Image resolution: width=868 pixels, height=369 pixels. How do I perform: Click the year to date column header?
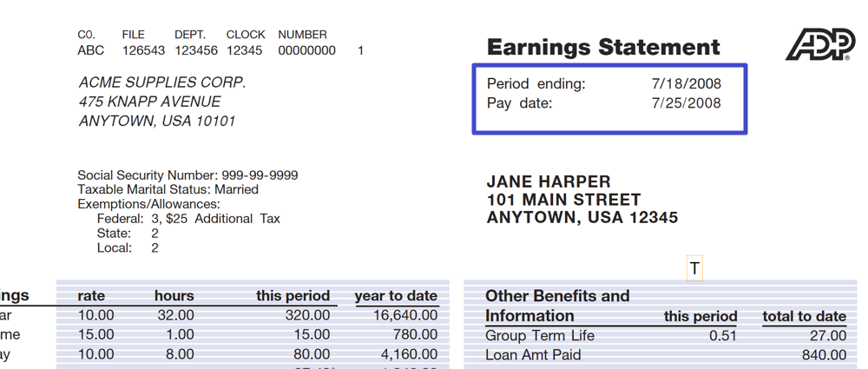[397, 296]
